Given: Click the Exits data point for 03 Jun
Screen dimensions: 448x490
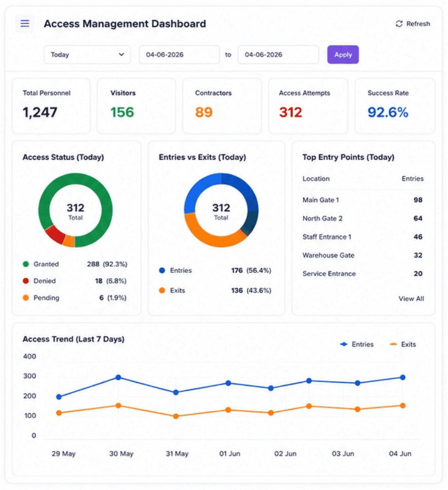Looking at the screenshot, I should pos(358,409).
